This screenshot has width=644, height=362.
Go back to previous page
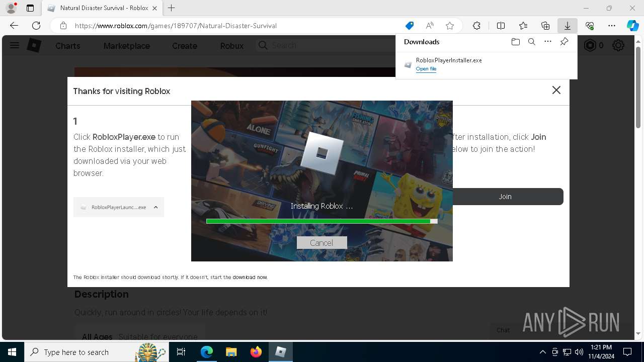14,26
